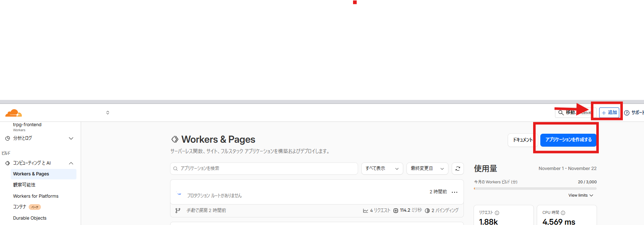Collapse the コンピューティング と AI section chevron
The width and height of the screenshot is (644, 225).
coord(71,163)
